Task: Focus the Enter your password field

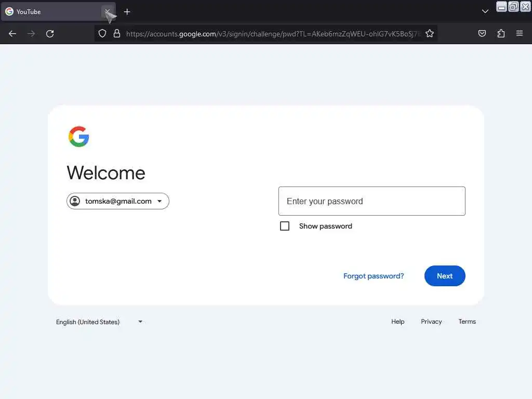Action: [372, 201]
